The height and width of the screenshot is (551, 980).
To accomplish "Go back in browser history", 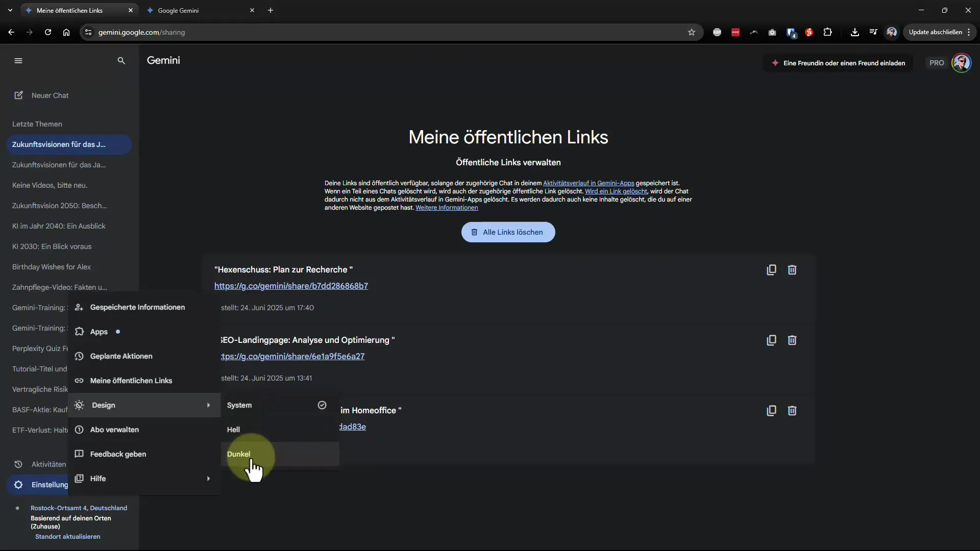I will [11, 32].
